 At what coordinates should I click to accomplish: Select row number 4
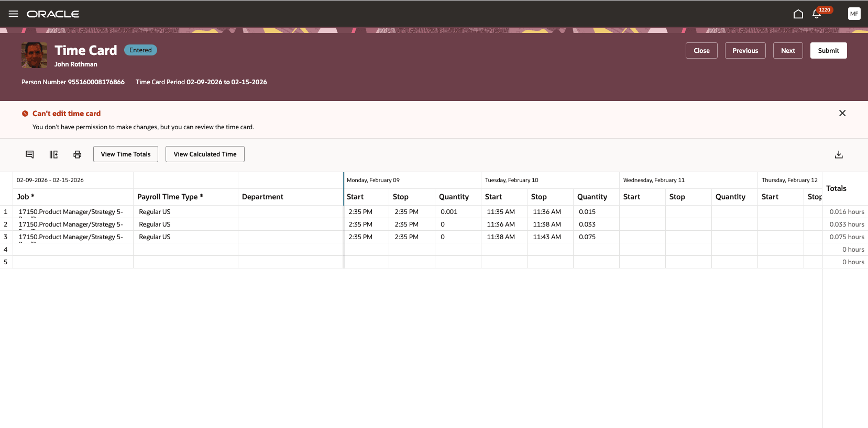click(6, 250)
